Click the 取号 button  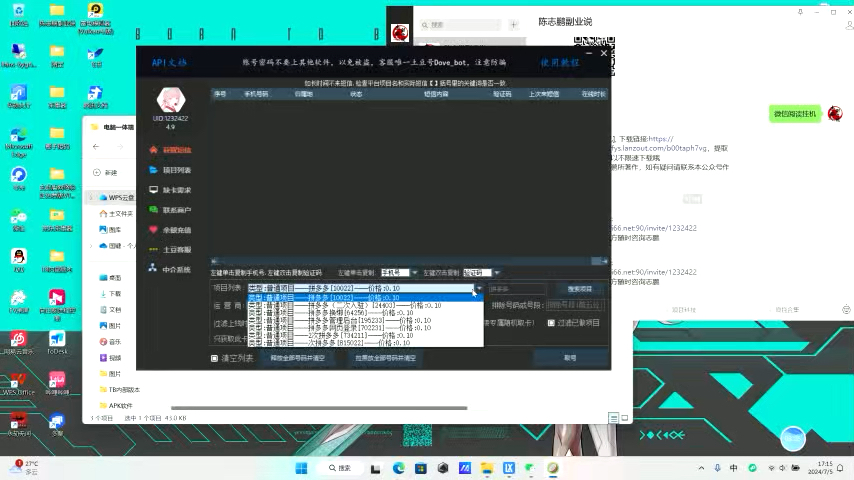(x=570, y=358)
